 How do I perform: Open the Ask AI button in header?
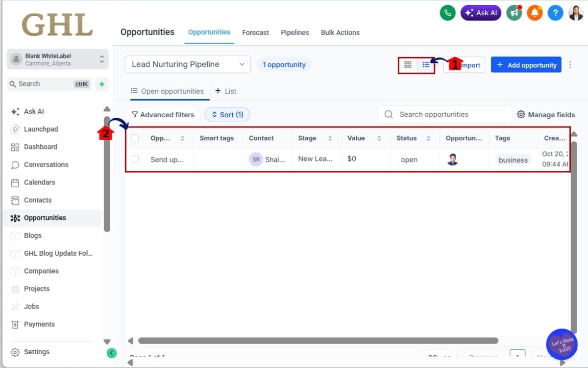tap(481, 13)
